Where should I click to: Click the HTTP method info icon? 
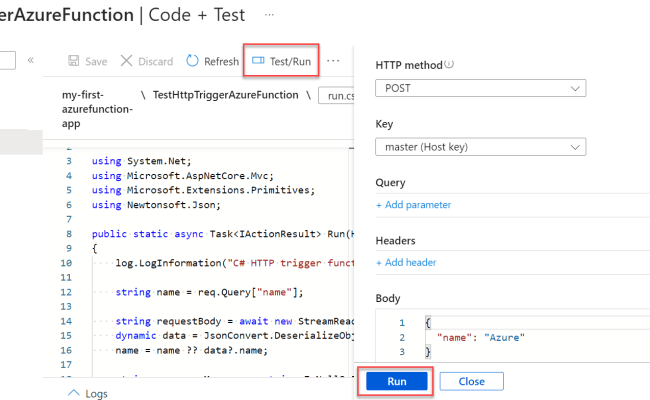[449, 64]
